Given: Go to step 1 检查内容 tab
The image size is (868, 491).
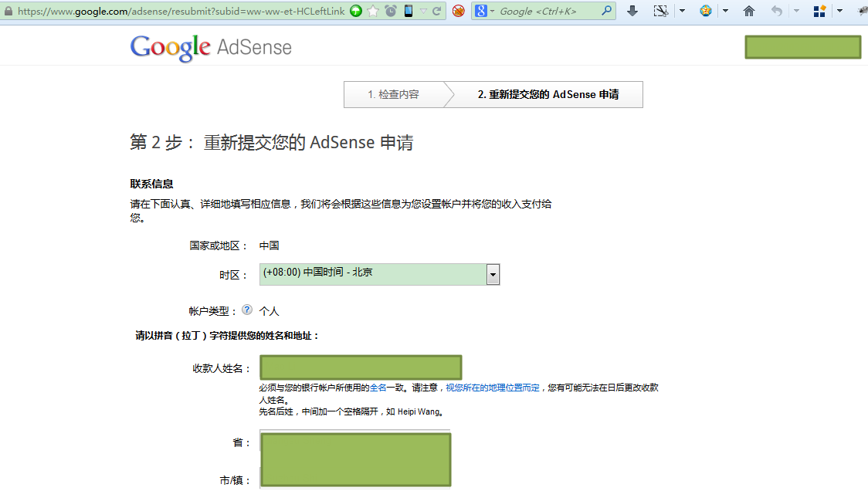Looking at the screenshot, I should point(394,95).
